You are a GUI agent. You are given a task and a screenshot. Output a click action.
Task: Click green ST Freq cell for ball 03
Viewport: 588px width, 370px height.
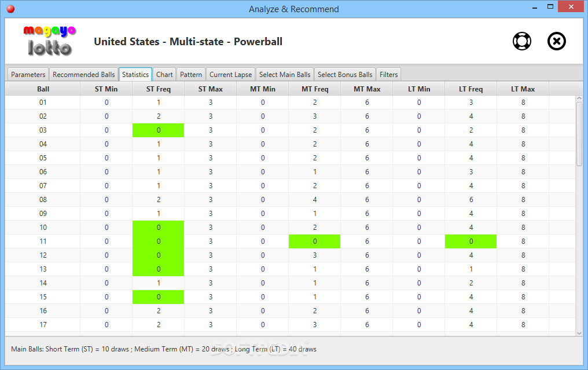click(x=158, y=130)
